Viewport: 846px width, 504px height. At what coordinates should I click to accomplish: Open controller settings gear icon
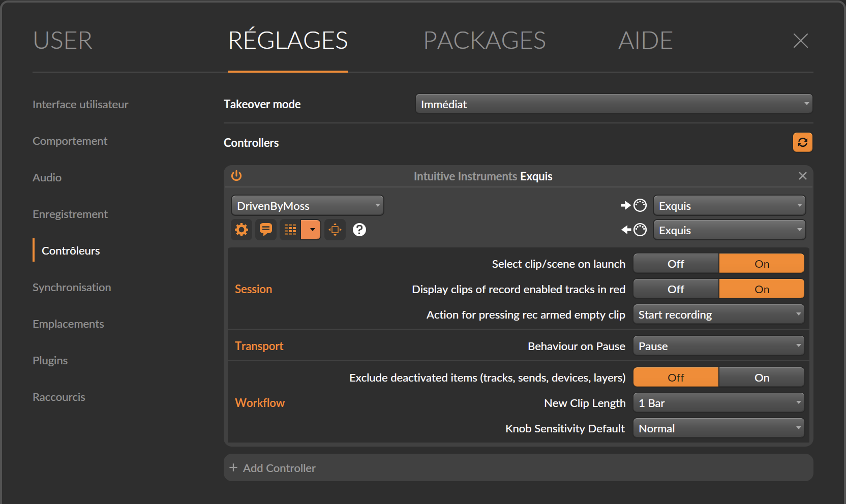pos(241,230)
